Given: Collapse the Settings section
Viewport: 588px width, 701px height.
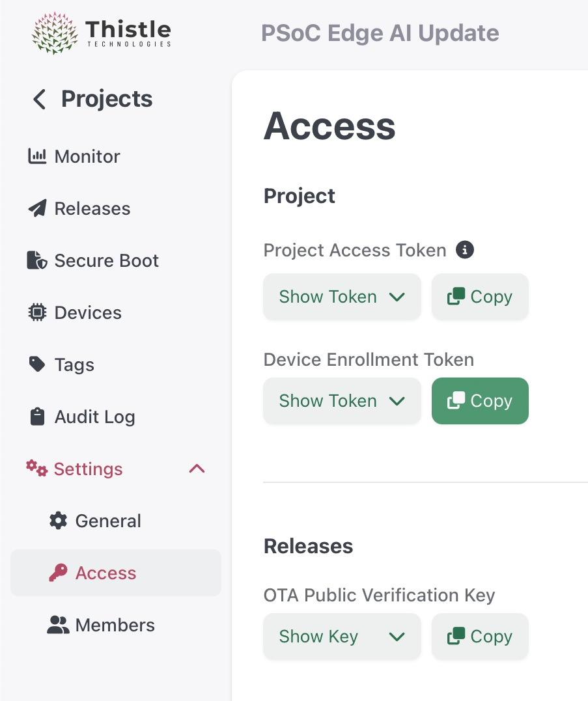Looking at the screenshot, I should coord(196,469).
